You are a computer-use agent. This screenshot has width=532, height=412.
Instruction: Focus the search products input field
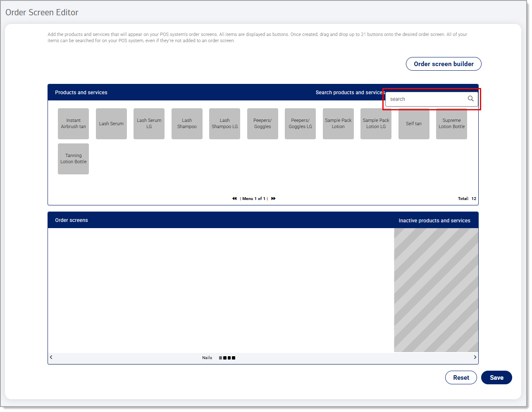pos(432,99)
